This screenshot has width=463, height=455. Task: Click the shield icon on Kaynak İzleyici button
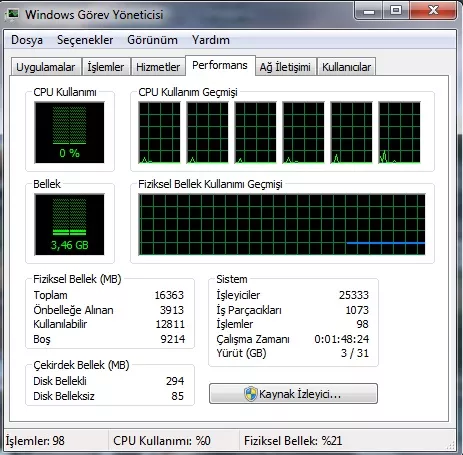250,394
